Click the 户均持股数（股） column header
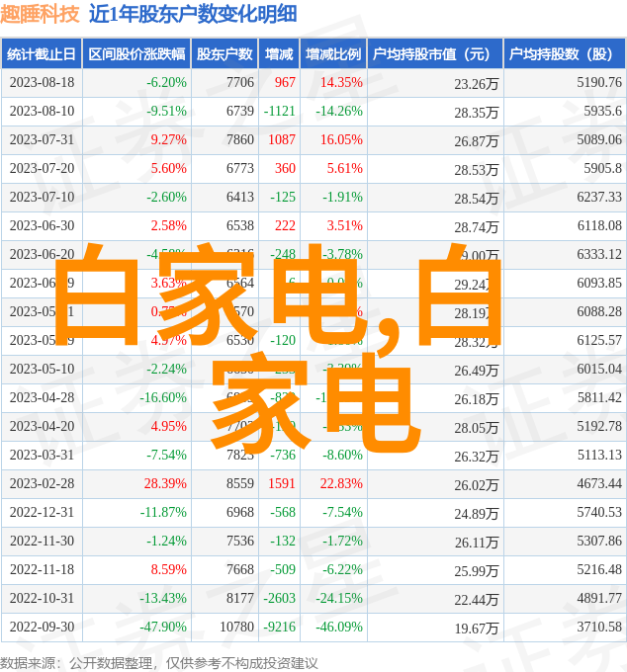This screenshot has width=627, height=672. coord(565,54)
